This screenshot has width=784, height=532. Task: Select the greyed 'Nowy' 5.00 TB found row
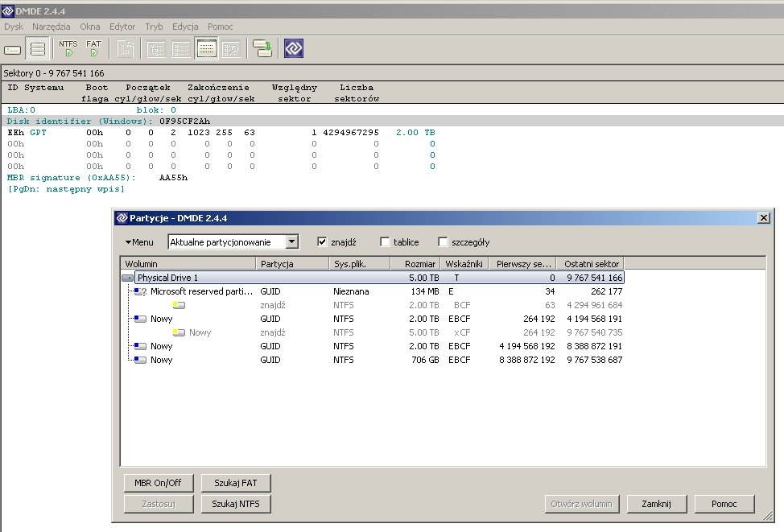[x=373, y=332]
